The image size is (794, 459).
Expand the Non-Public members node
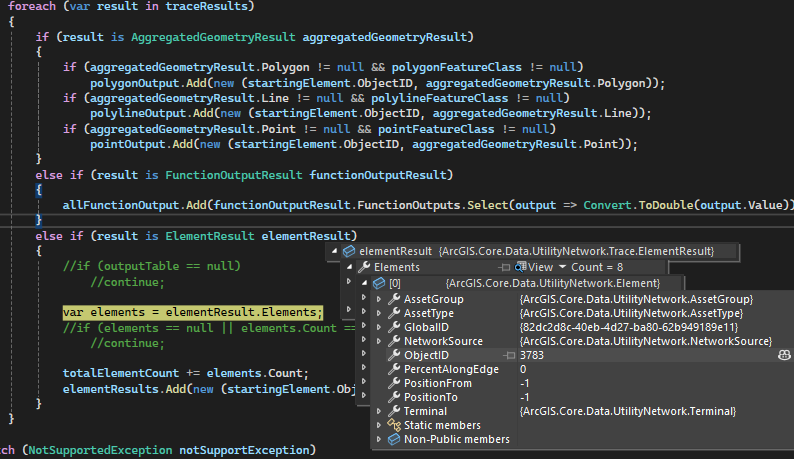click(379, 439)
